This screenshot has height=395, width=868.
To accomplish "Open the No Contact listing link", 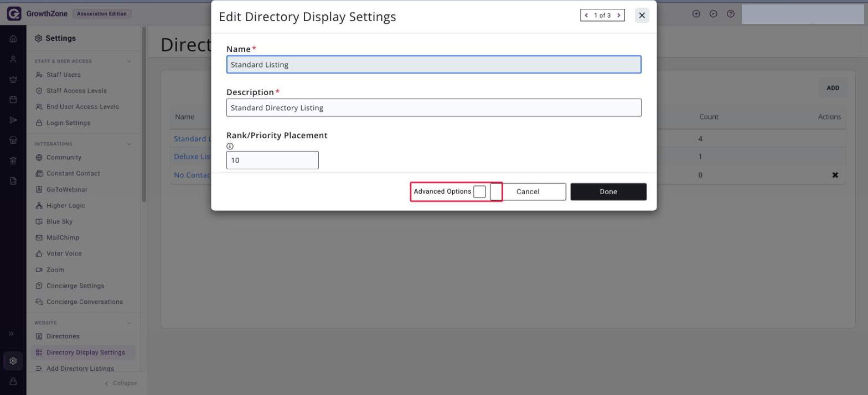I will [192, 175].
